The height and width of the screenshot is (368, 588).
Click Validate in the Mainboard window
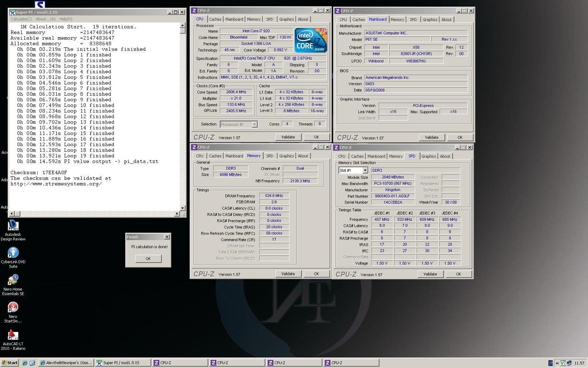click(x=431, y=138)
